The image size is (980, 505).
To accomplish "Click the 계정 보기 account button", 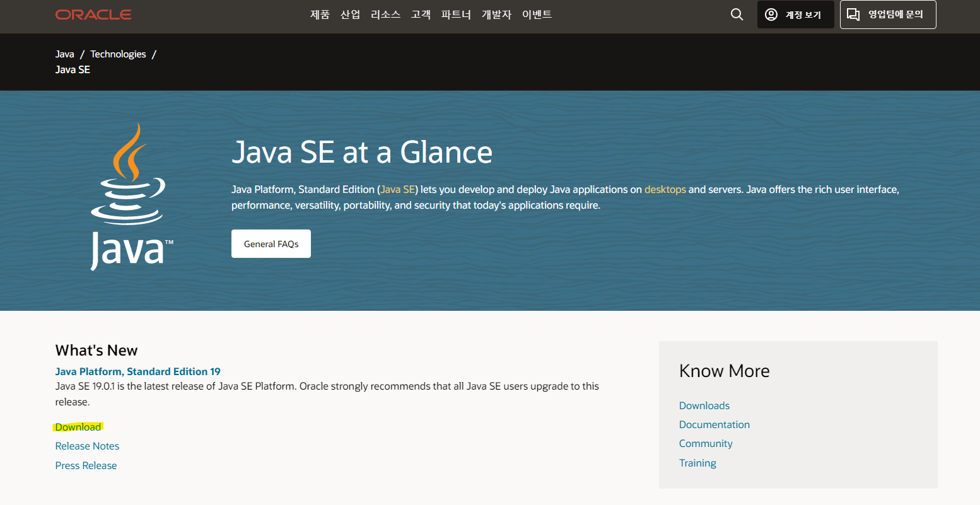I will click(796, 15).
